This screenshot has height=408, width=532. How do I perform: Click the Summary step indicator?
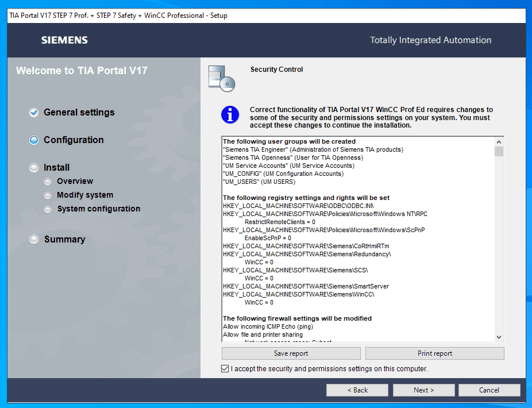pos(34,239)
